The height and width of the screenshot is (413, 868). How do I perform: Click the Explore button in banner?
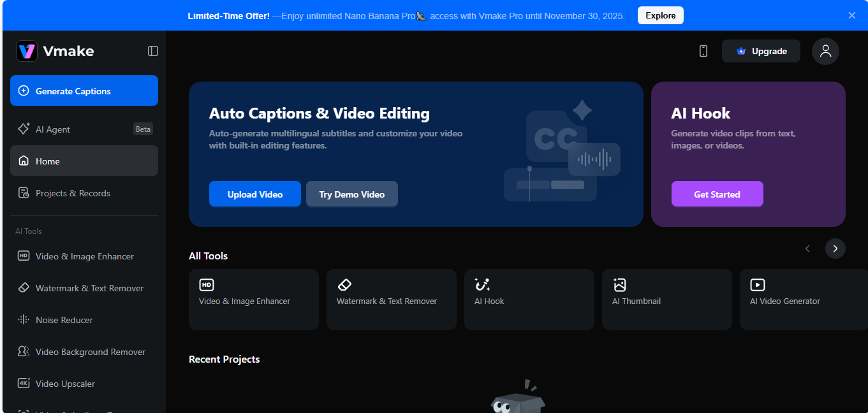click(x=660, y=15)
